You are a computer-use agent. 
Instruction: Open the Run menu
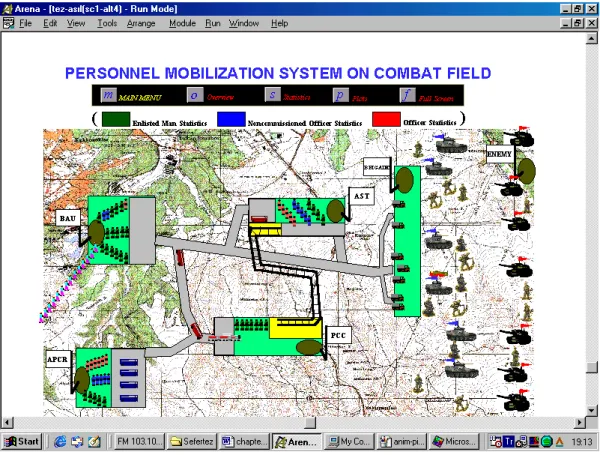[212, 23]
